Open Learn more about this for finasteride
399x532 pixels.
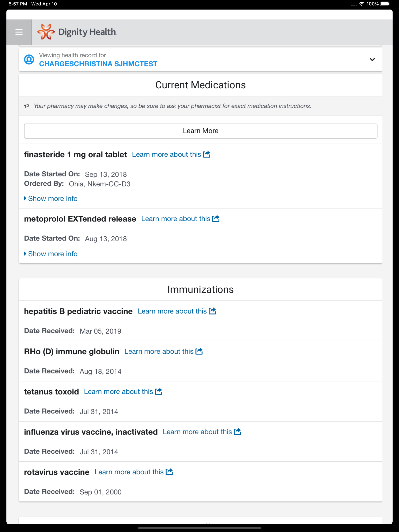[167, 154]
